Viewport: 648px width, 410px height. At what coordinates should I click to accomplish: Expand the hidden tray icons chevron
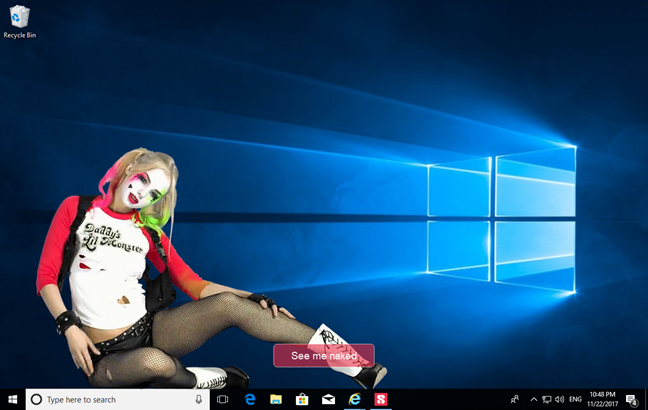click(534, 399)
